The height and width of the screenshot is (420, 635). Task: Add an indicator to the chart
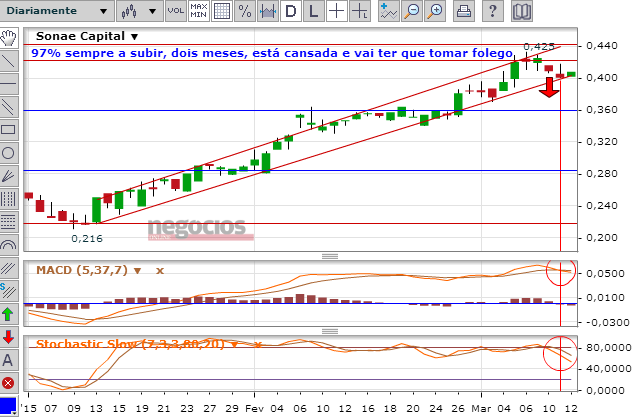click(x=389, y=11)
